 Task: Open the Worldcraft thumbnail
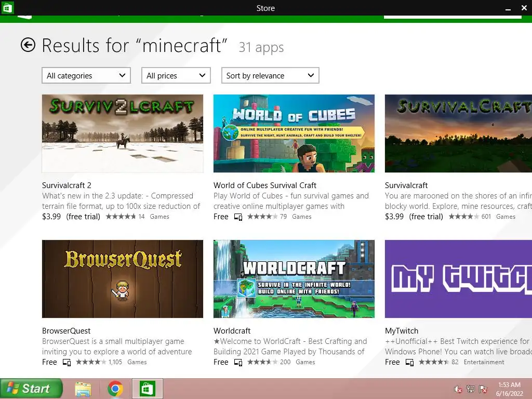[x=294, y=279]
